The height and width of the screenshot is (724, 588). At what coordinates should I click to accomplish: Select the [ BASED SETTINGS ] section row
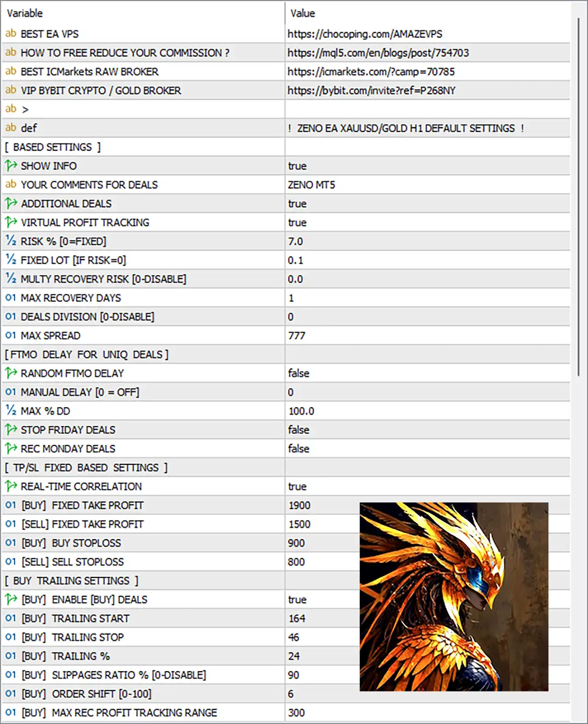point(286,147)
